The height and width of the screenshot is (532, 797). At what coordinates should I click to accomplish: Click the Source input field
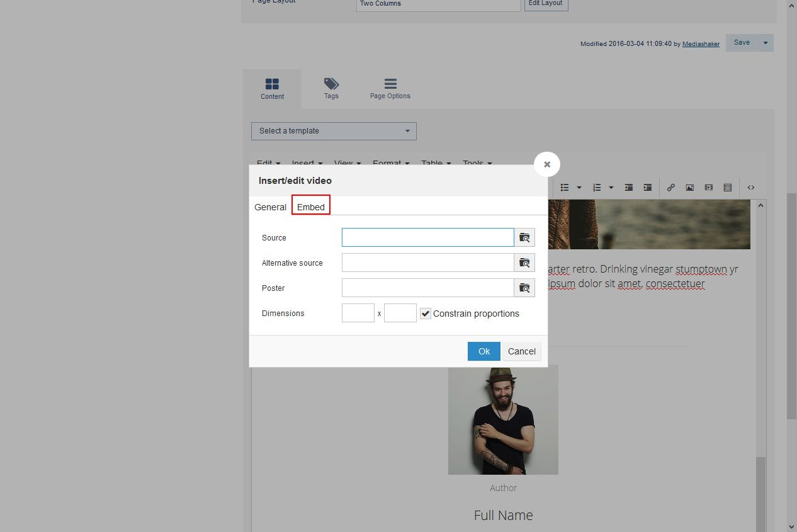click(428, 237)
